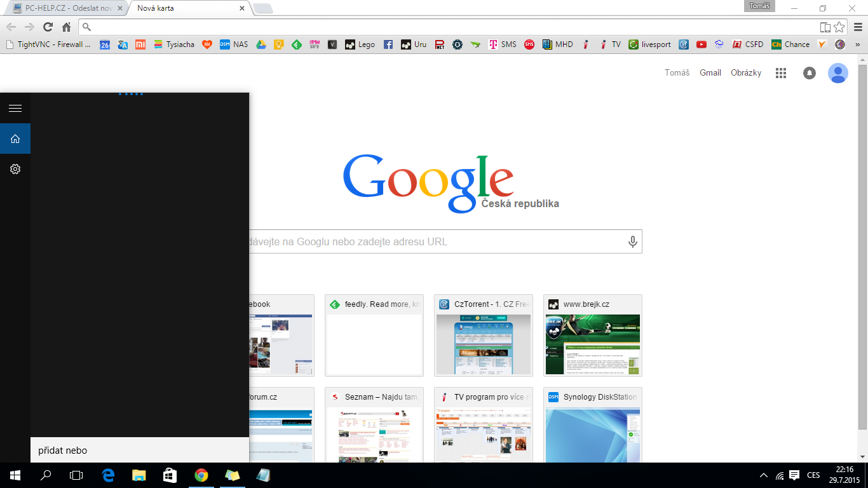Open the Uru bookmark
This screenshot has width=868, height=488.
(x=414, y=44)
